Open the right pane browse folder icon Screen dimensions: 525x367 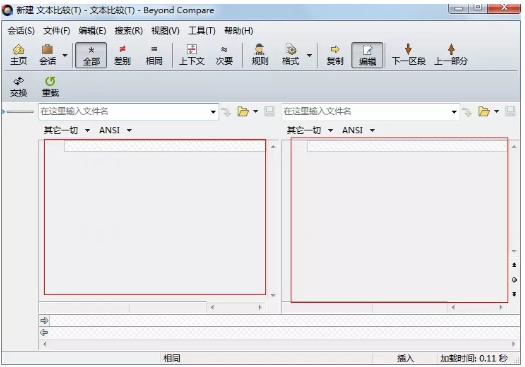coord(484,112)
